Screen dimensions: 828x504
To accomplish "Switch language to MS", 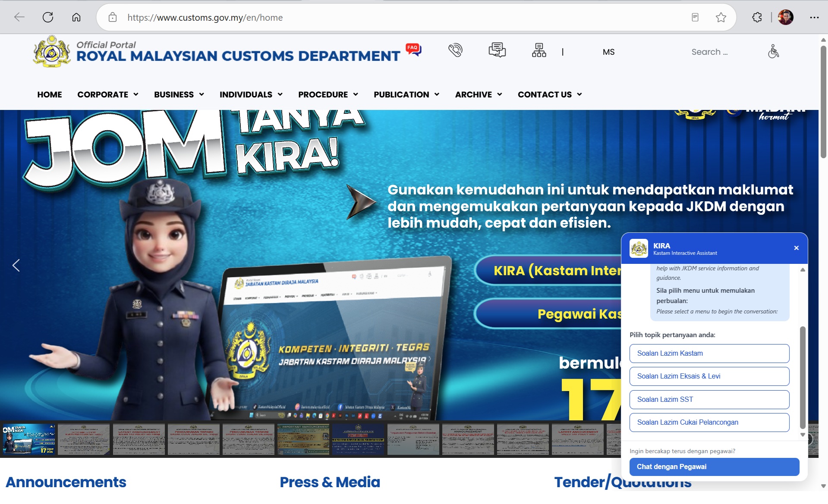I will [609, 52].
